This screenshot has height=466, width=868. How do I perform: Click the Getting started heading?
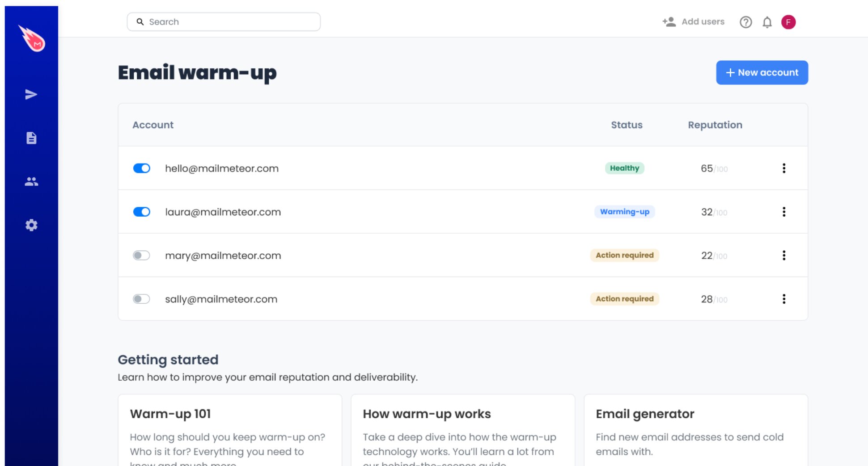coord(168,360)
